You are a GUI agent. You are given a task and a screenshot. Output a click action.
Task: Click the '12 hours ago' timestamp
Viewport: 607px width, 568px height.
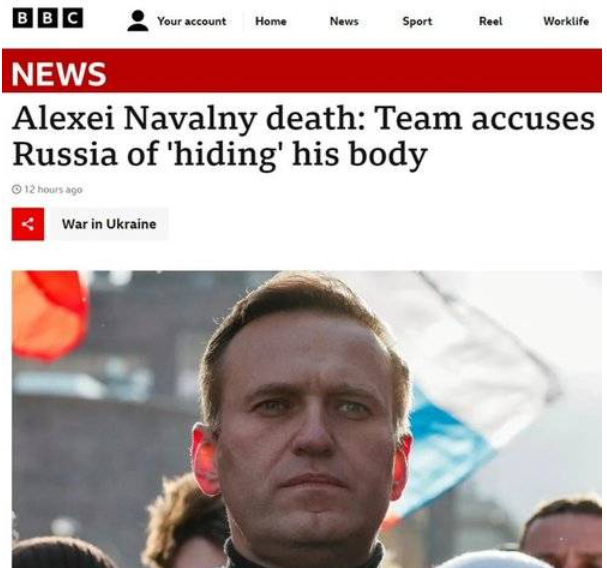[x=53, y=190]
